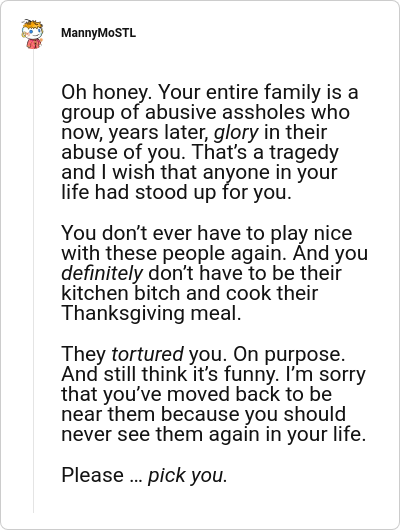Image resolution: width=400 pixels, height=530 pixels.
Task: Select the paragraph starting 'You don't ever have'
Action: point(214,273)
